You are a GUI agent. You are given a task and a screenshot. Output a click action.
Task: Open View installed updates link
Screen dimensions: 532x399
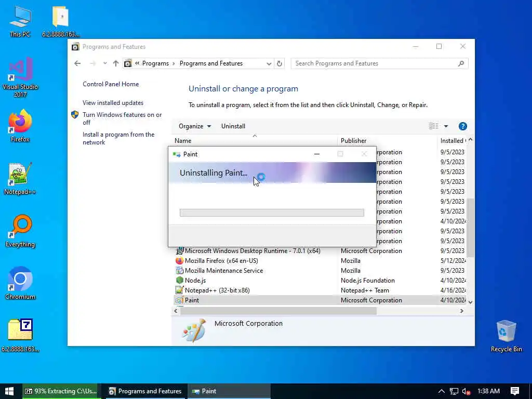point(113,103)
